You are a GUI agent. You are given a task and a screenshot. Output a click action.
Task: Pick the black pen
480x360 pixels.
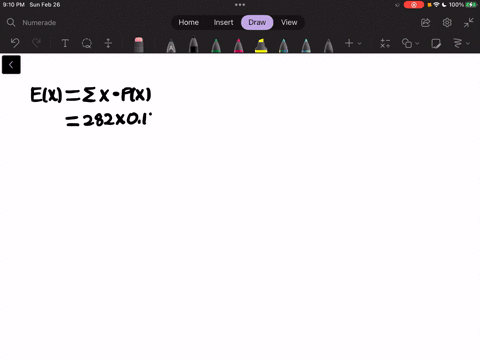[x=193, y=45]
